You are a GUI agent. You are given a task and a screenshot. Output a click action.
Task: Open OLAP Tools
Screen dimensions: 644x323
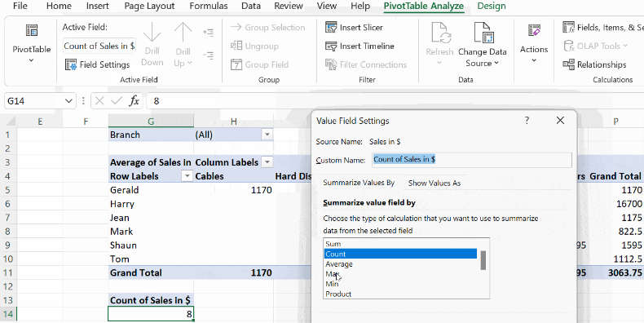[595, 46]
